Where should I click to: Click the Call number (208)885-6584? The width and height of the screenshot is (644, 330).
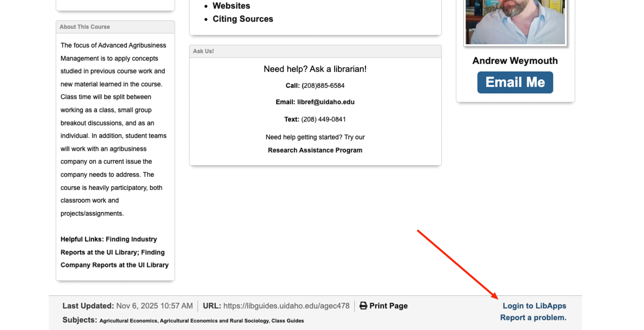323,86
